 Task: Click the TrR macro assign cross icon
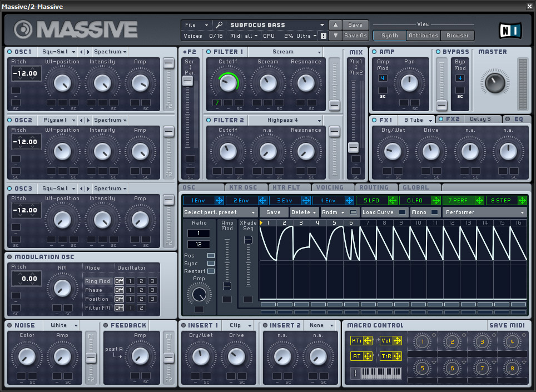397,356
